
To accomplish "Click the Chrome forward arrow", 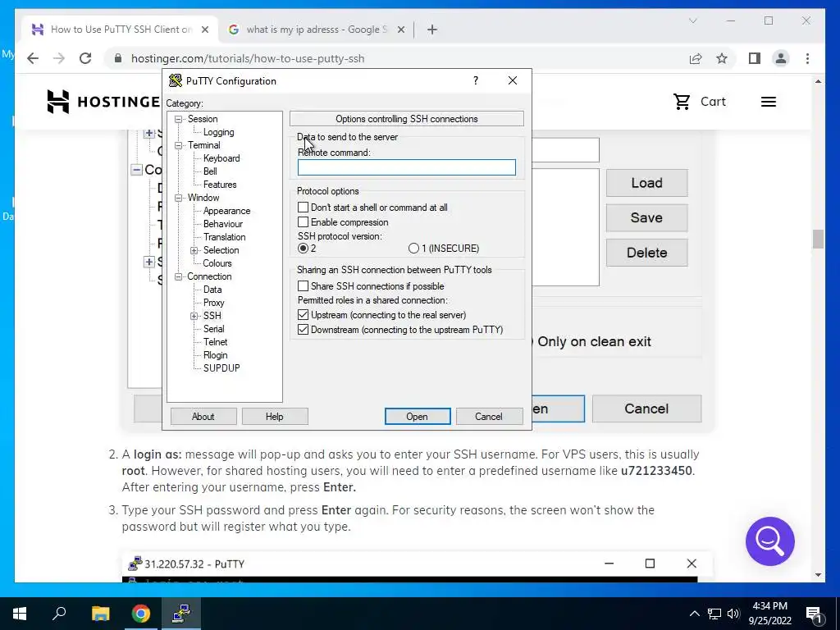I will tap(59, 58).
